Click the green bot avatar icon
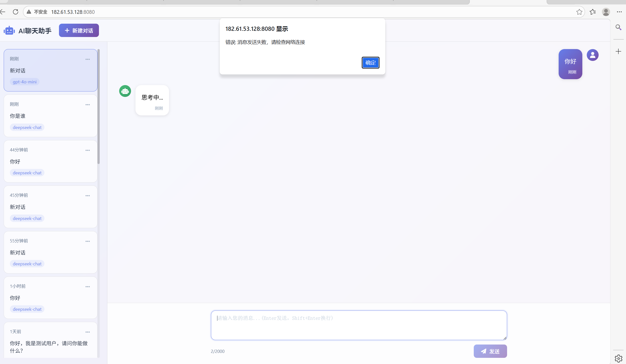Screen dimensions: 626x364 [x=125, y=91]
